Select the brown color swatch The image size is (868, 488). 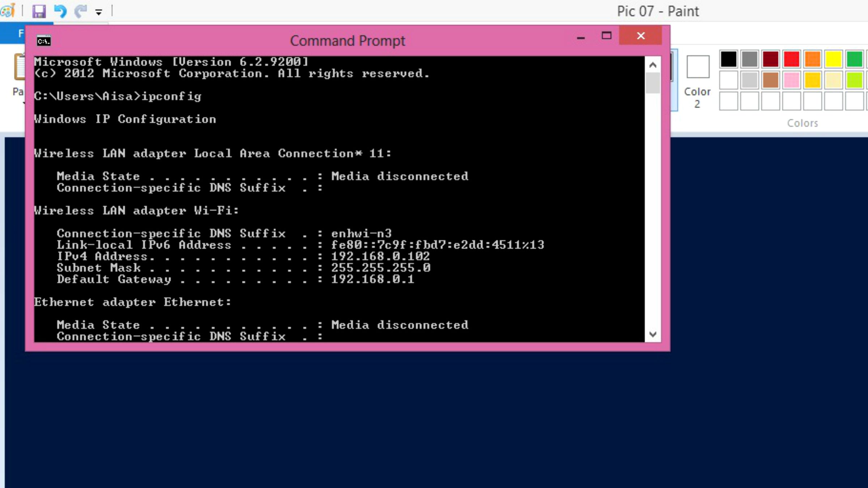coord(770,80)
